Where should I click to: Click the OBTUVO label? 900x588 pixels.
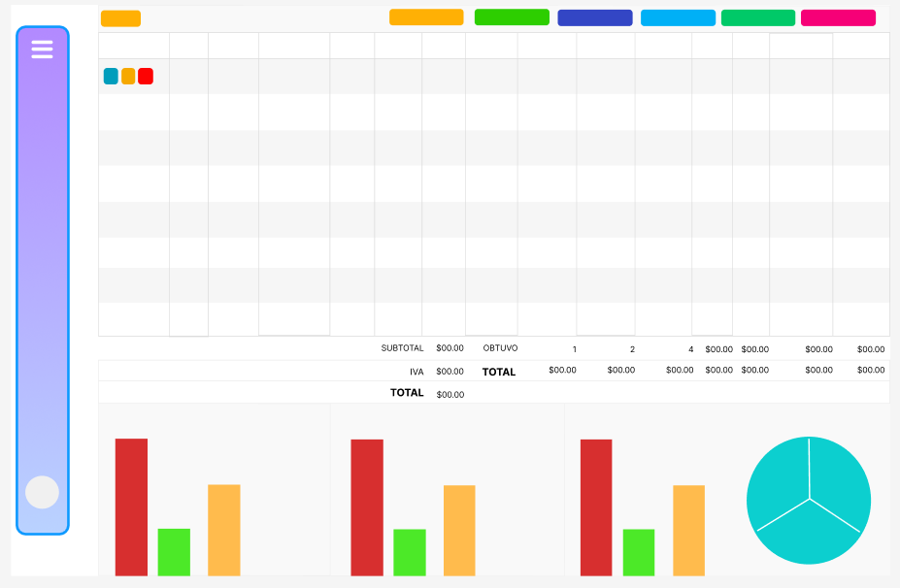(x=500, y=348)
